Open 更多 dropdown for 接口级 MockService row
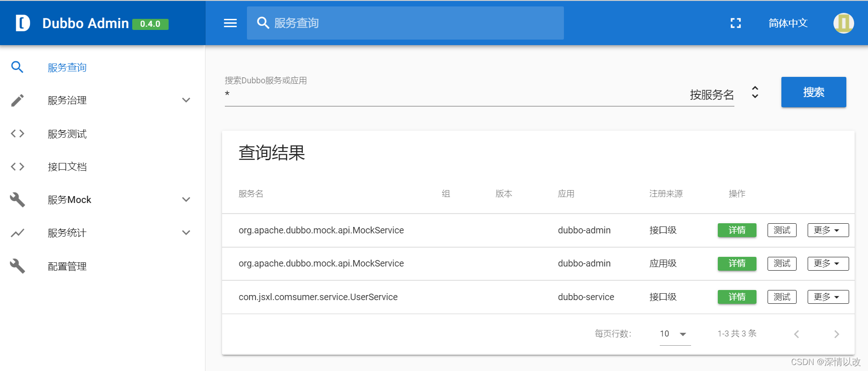The height and width of the screenshot is (371, 868). [x=828, y=230]
